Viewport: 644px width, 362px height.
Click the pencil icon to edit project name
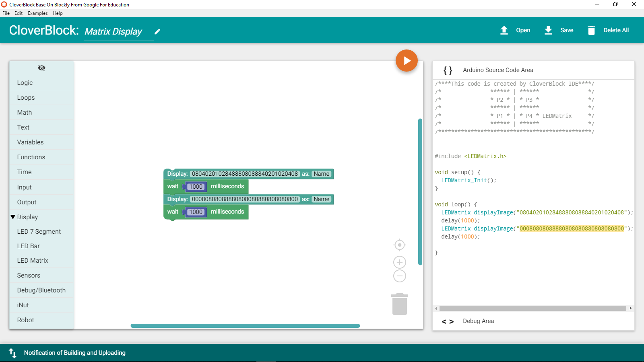point(157,31)
